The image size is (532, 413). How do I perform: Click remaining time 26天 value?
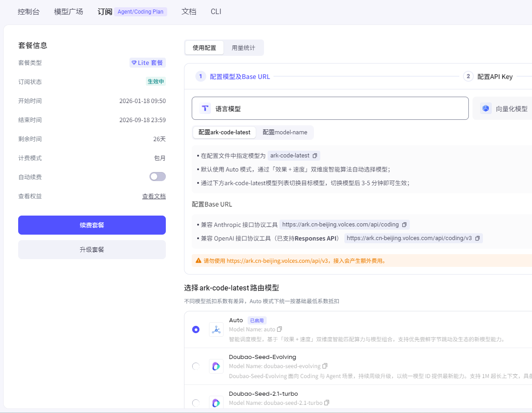pos(159,139)
